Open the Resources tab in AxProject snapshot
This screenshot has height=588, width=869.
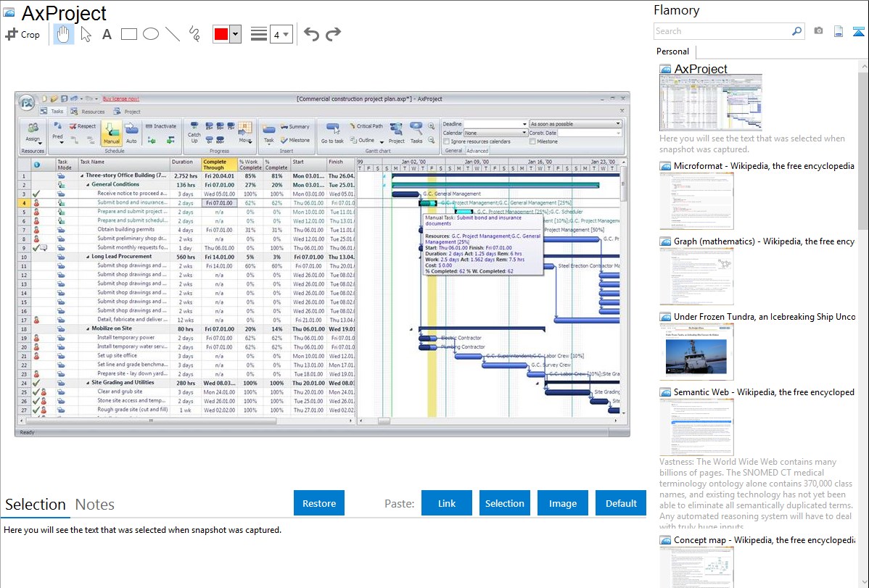coord(88,112)
